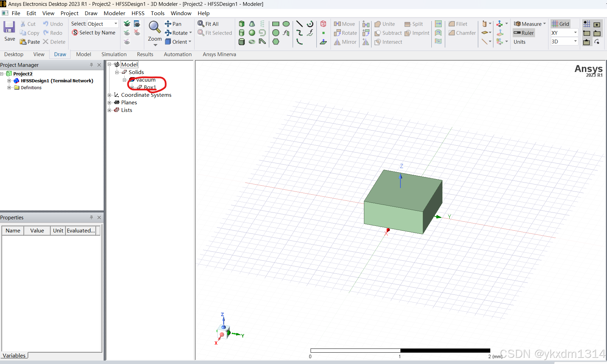
Task: Select Box1 in the model tree
Action: click(150, 87)
